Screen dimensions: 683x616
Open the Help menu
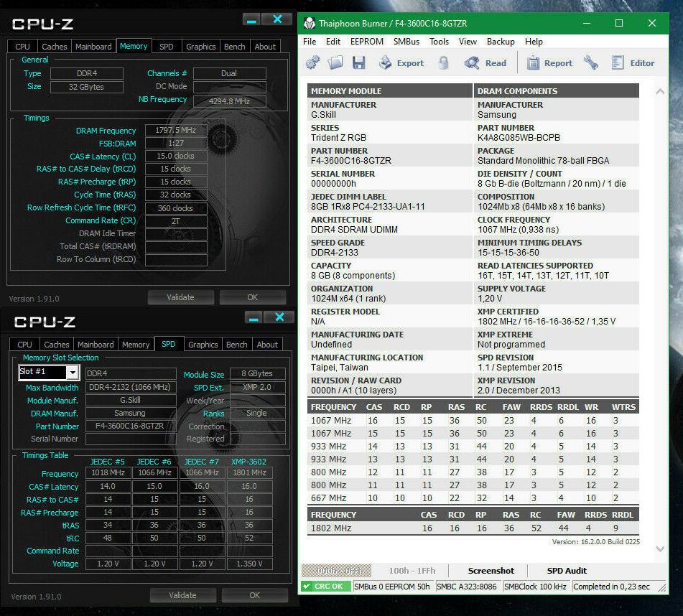[x=534, y=42]
